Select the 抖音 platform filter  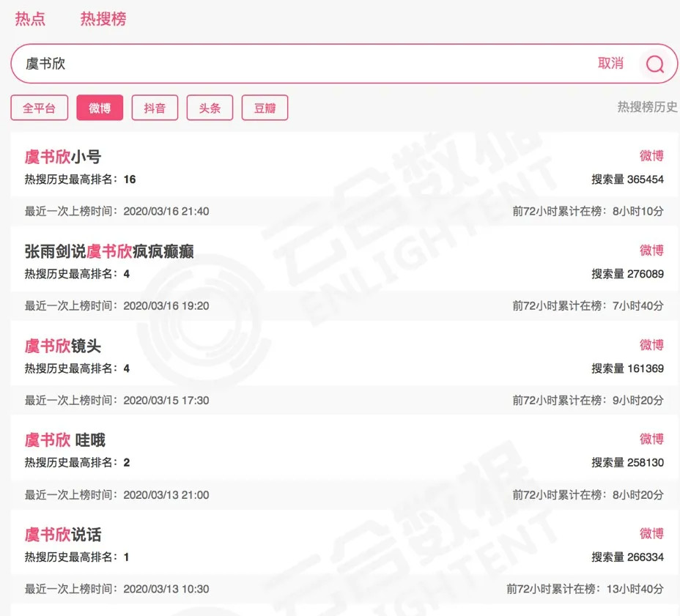coord(155,108)
